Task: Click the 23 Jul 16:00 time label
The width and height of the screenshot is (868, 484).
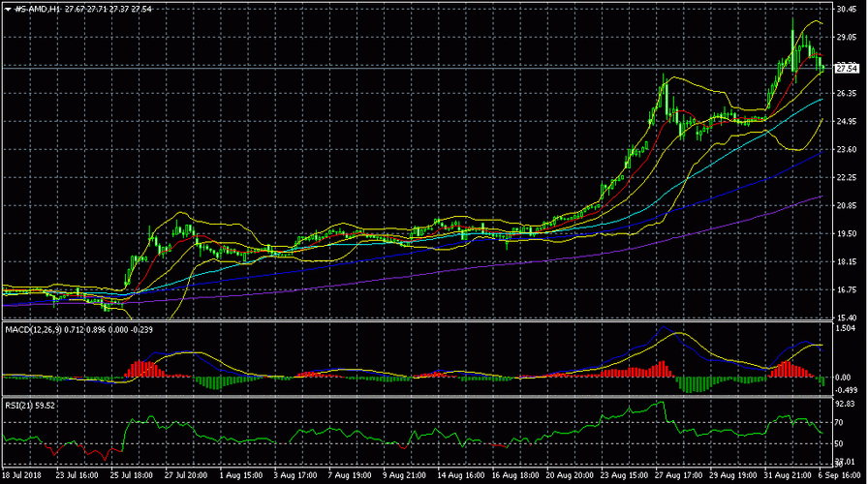Action: point(77,475)
